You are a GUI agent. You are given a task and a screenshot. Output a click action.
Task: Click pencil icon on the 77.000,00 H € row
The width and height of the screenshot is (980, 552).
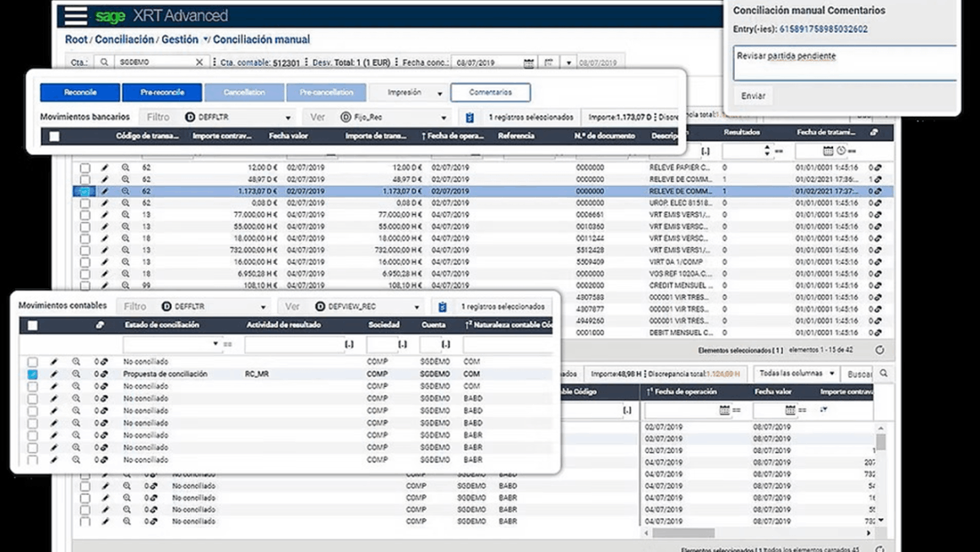[105, 215]
